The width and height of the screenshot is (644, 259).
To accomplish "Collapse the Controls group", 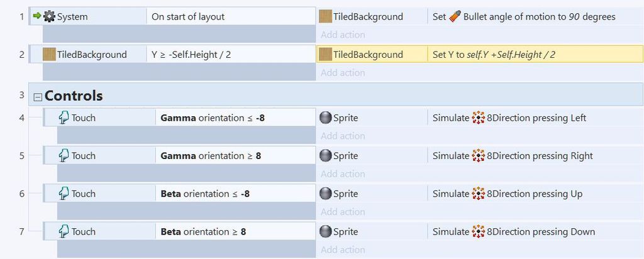I will 38,97.
